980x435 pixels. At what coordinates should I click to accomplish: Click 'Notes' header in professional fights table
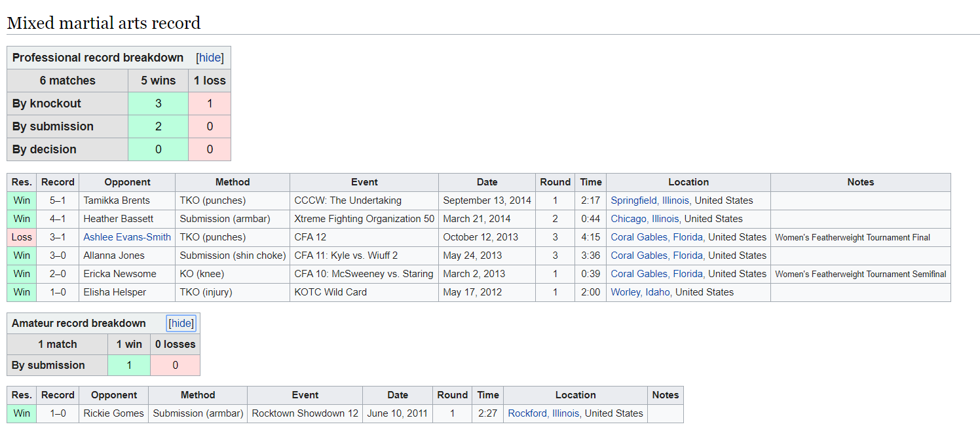coord(861,182)
